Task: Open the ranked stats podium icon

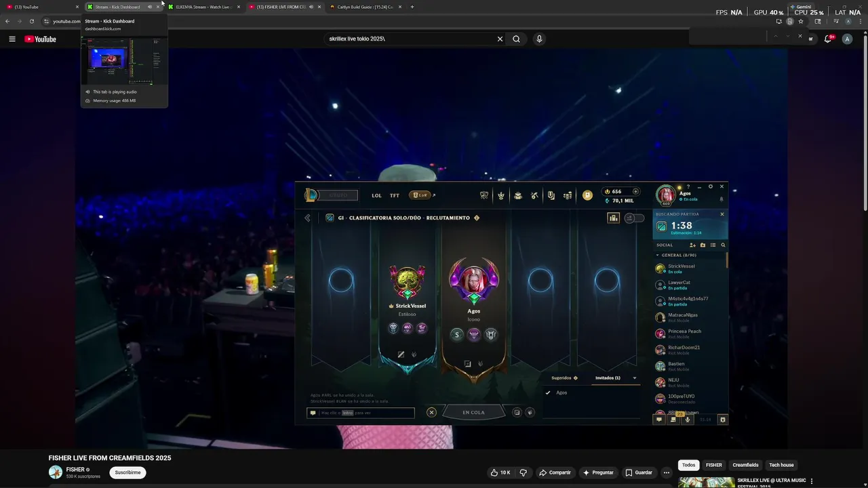Action: 613,218
